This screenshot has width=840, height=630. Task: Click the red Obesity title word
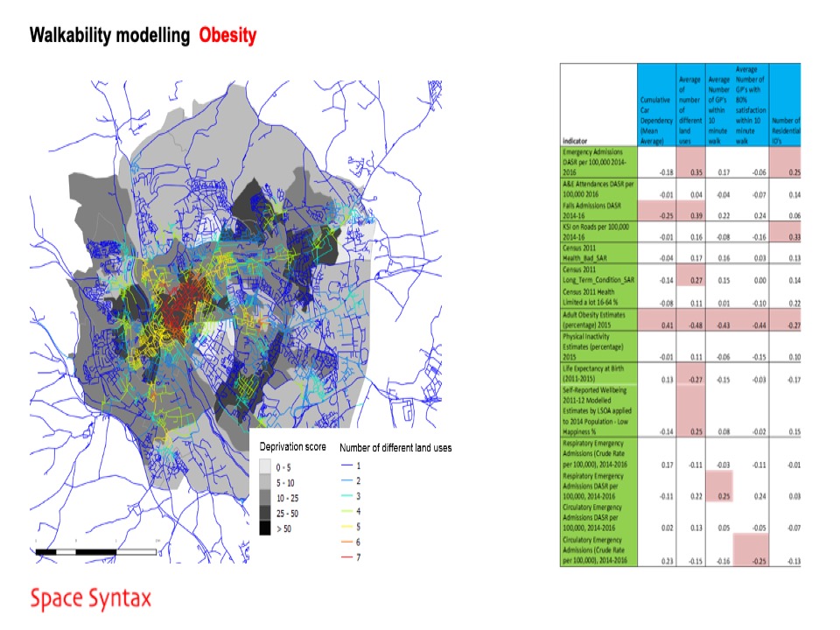227,36
